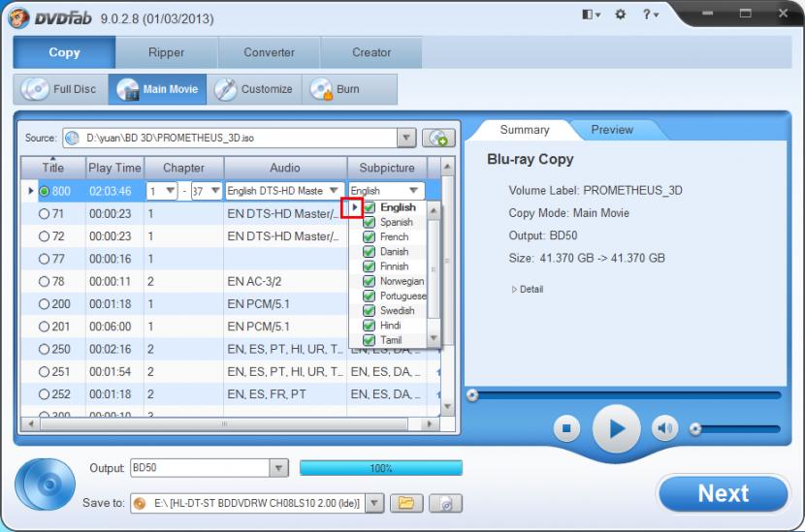805x532 pixels.
Task: Click the Customize mode icon
Action: point(225,89)
